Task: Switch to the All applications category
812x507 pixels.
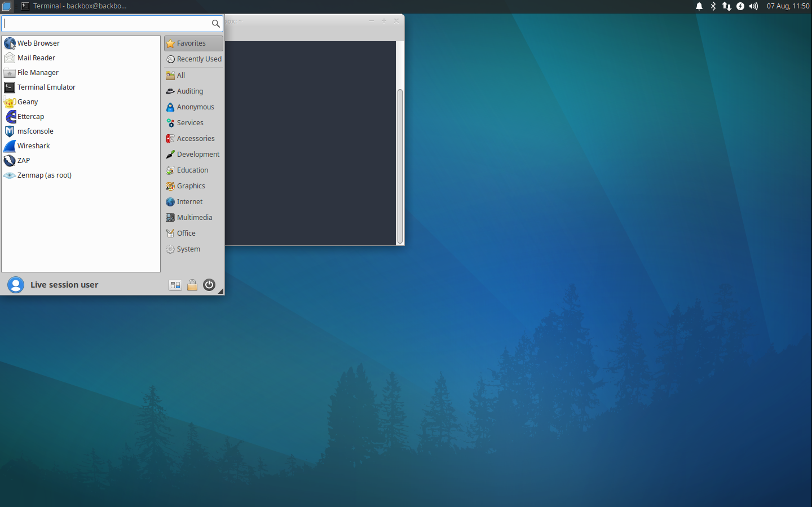Action: (x=180, y=76)
